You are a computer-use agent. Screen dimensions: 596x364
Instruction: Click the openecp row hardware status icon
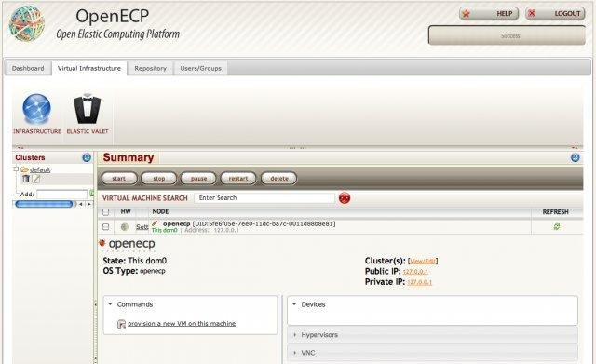tap(124, 227)
